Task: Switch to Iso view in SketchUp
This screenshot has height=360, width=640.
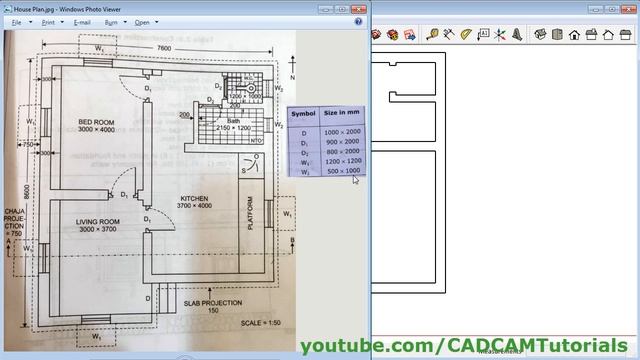Action: coord(540,34)
